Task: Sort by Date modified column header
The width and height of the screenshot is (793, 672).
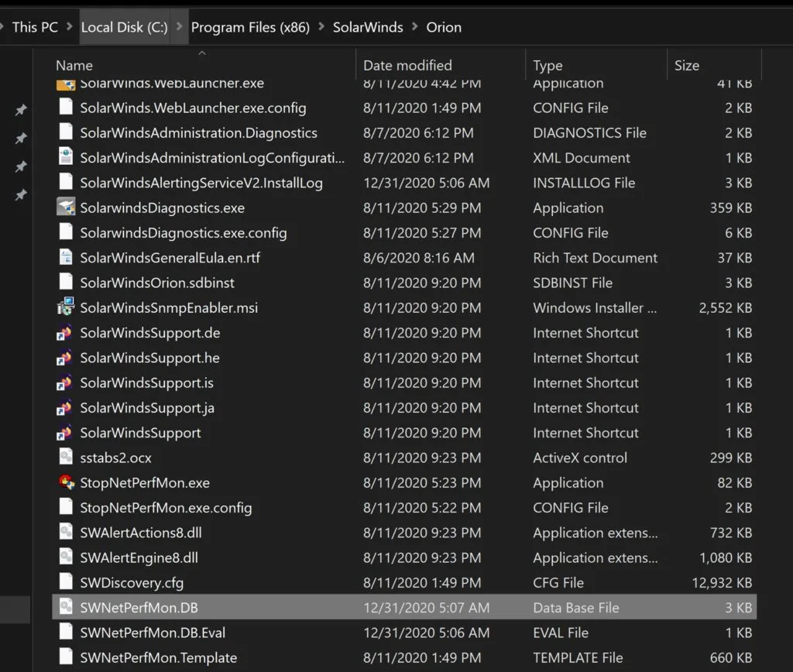Action: [x=407, y=66]
